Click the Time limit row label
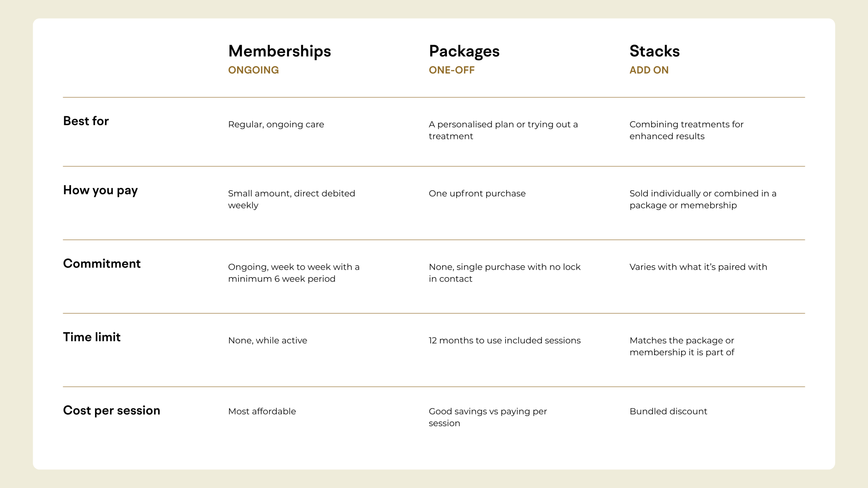 tap(92, 337)
